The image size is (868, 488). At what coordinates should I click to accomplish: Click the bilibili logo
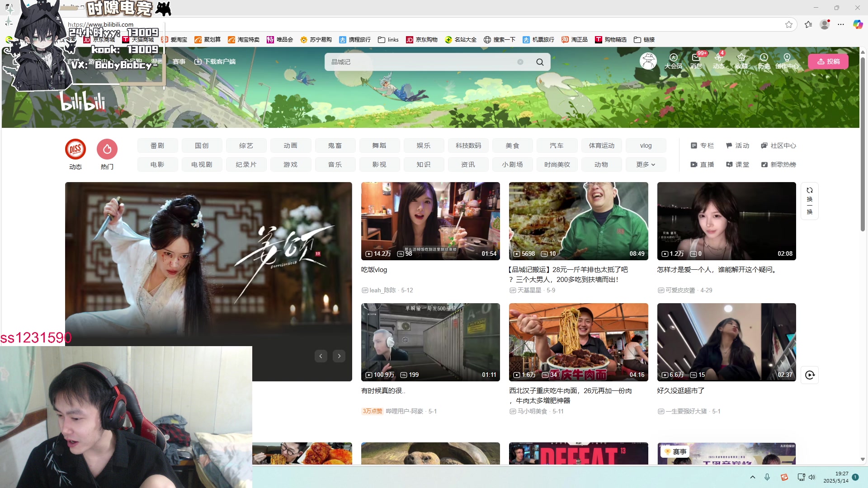coord(83,101)
